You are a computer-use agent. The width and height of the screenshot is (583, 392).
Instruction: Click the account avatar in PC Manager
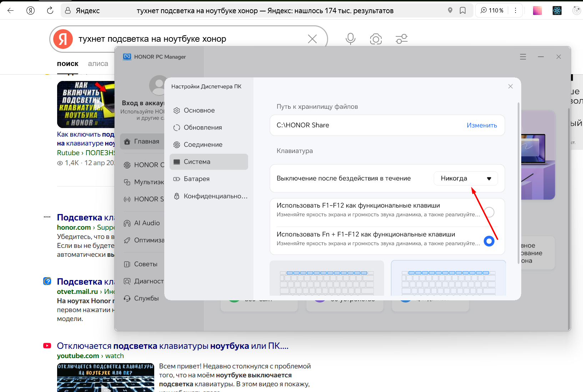pos(157,86)
